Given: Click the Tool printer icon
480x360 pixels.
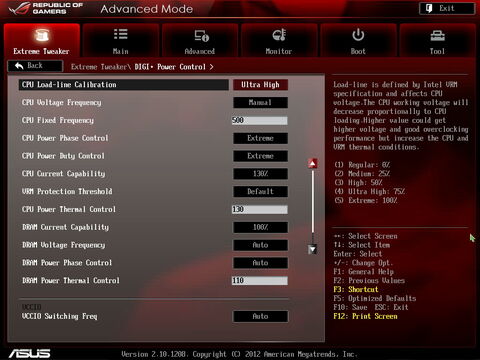Looking at the screenshot, I should pos(437,35).
